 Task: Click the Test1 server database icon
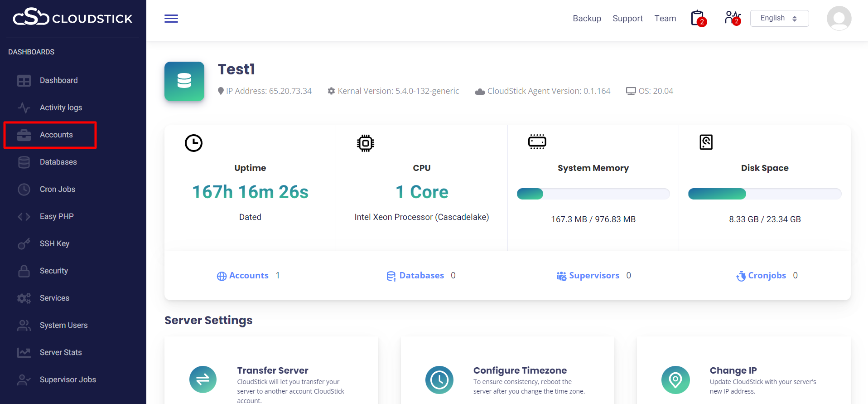pyautogui.click(x=184, y=82)
